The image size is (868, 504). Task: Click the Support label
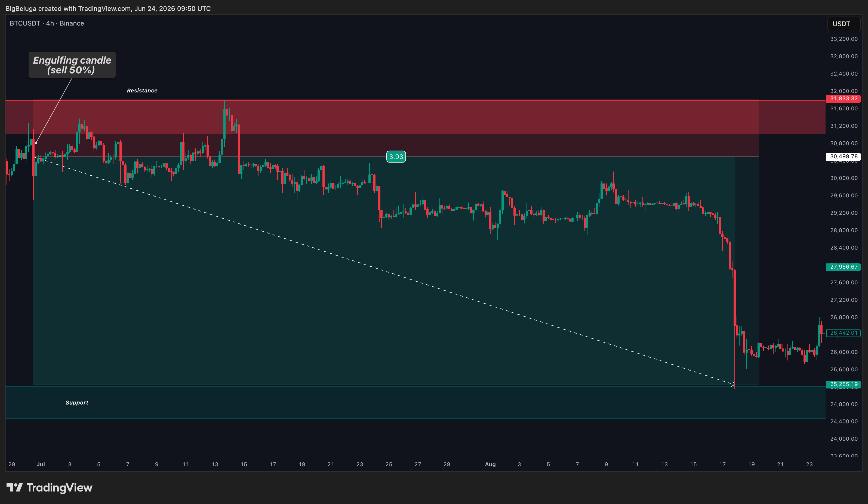point(77,403)
